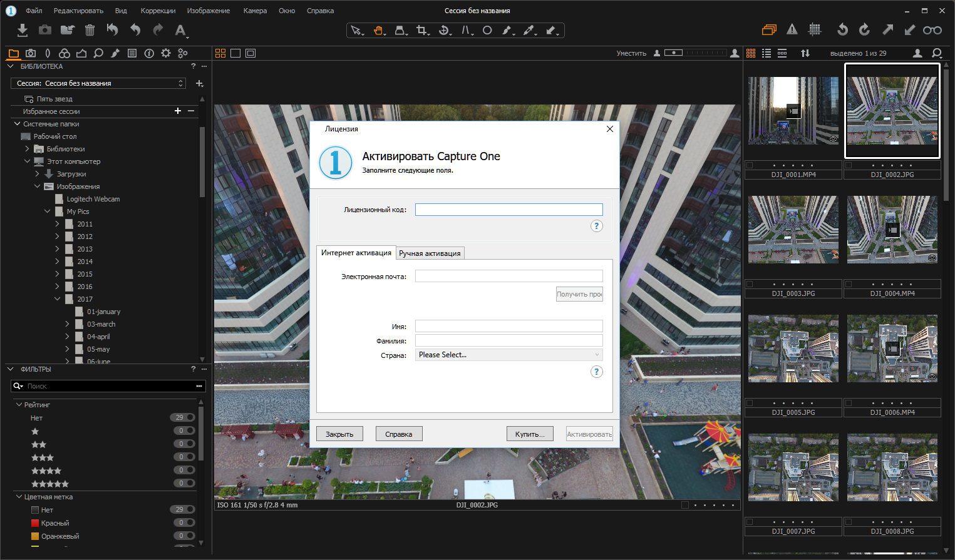Open the Страна 'Please Select...' dropdown
The width and height of the screenshot is (955, 560).
[508, 355]
